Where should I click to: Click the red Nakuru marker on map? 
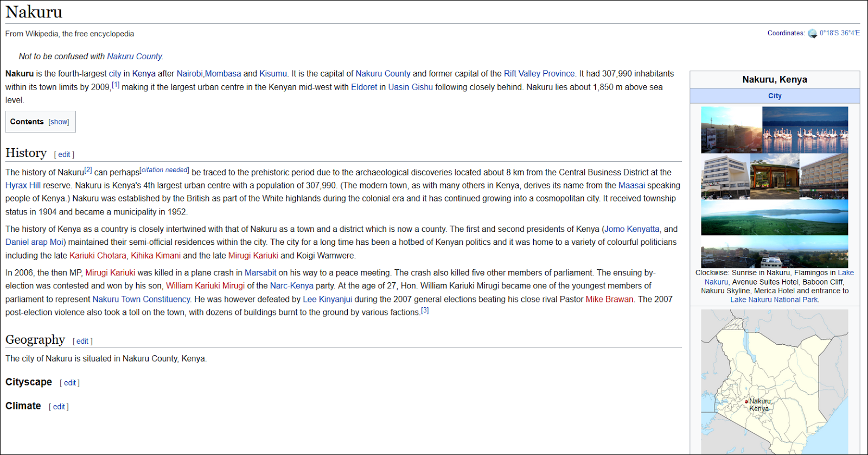tap(746, 402)
